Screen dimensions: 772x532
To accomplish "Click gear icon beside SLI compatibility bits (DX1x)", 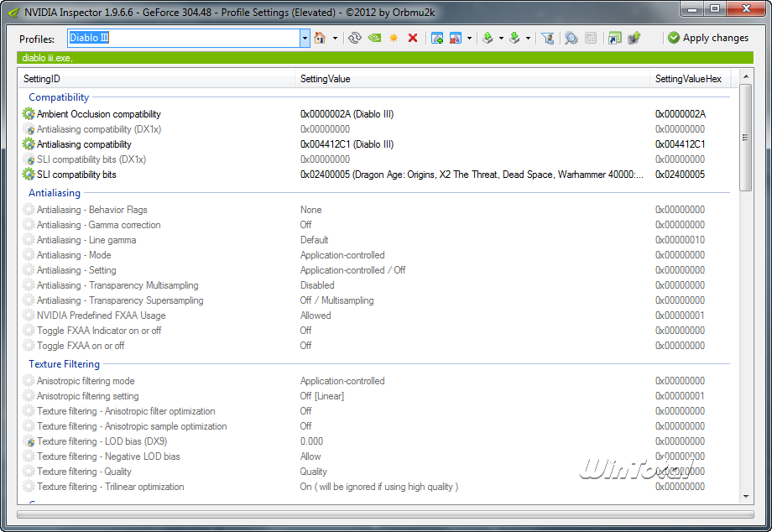I will click(x=29, y=159).
